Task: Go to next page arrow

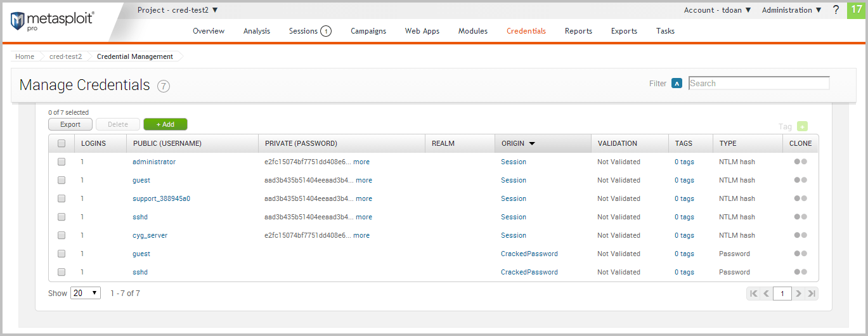Action: point(798,294)
